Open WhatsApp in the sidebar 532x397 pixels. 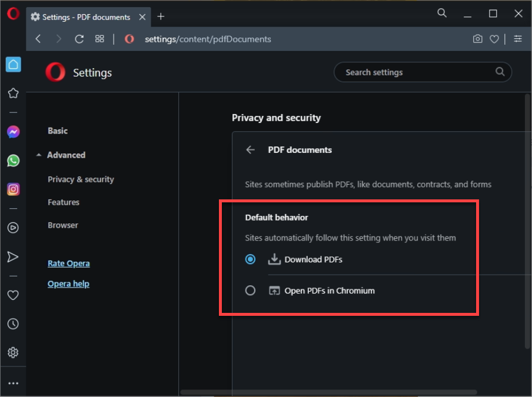click(13, 161)
